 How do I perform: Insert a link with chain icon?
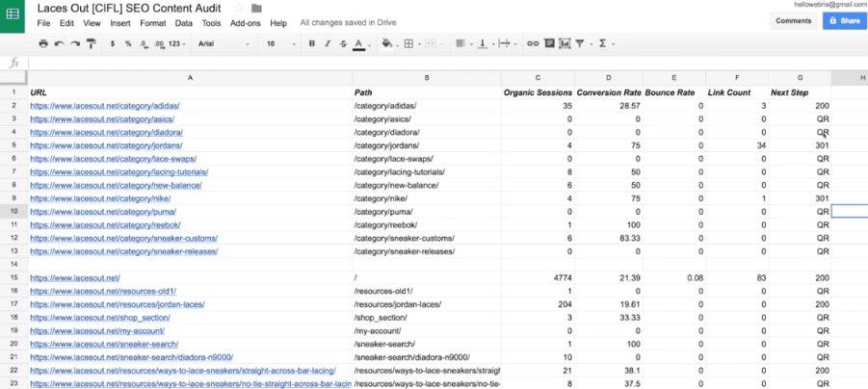coord(533,43)
